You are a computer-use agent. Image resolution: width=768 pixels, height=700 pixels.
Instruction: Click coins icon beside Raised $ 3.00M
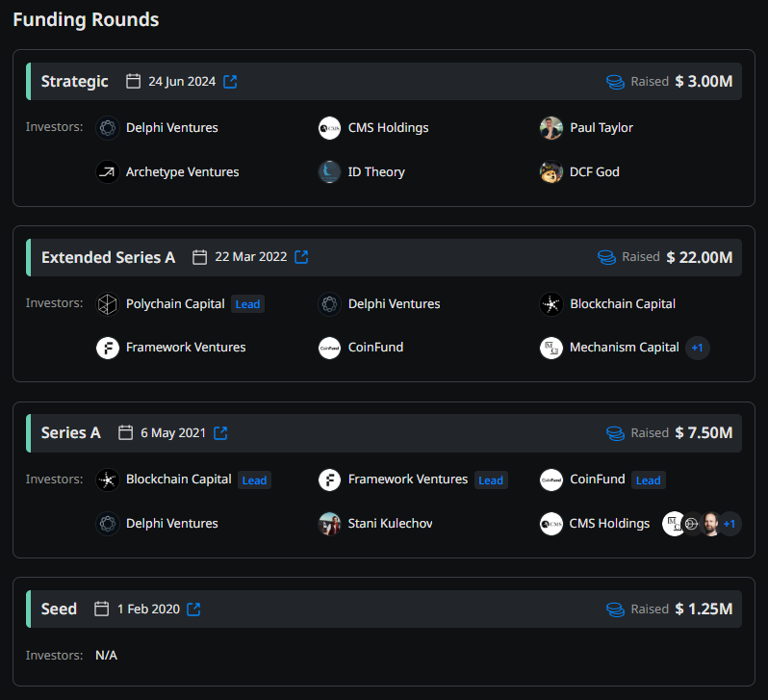pos(615,82)
